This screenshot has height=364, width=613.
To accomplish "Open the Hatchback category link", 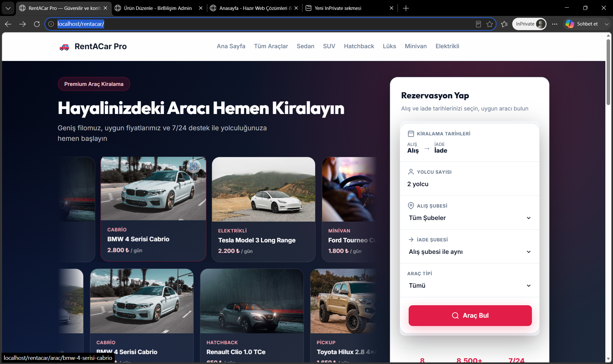I will point(359,46).
